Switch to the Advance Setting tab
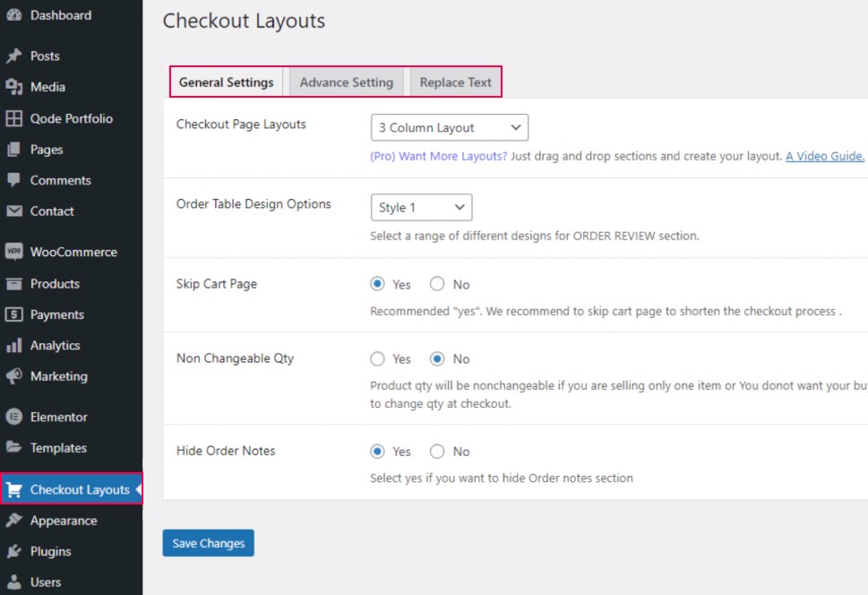 [346, 82]
